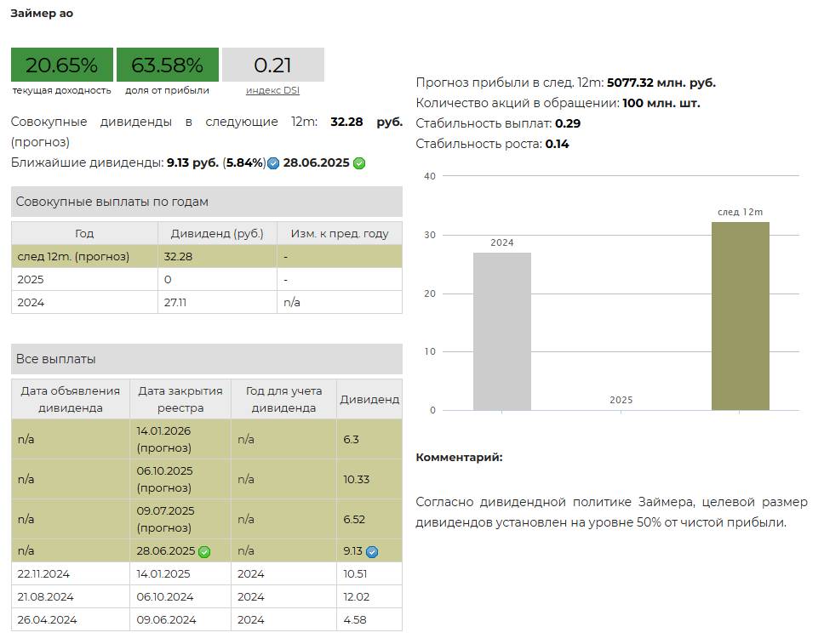Viewport: 824px width, 644px height.
Task: Click the Совокупные выплаты по годам header
Action: click(206, 202)
